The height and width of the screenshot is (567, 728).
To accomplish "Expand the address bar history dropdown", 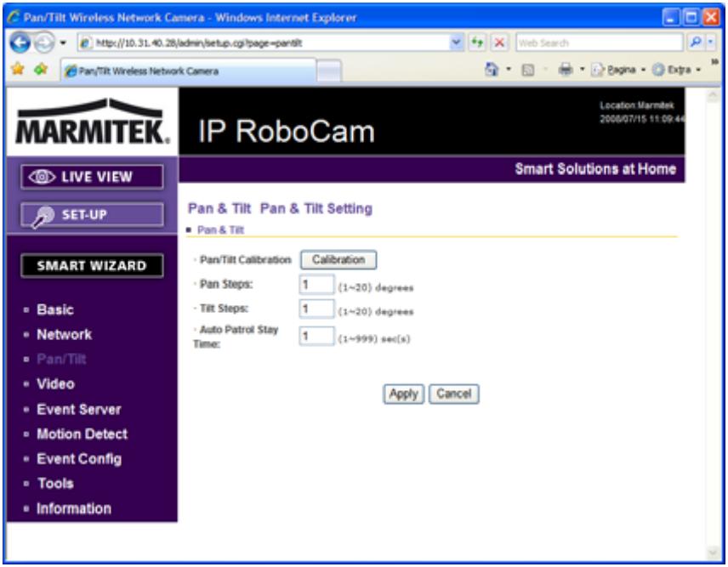I will point(457,43).
